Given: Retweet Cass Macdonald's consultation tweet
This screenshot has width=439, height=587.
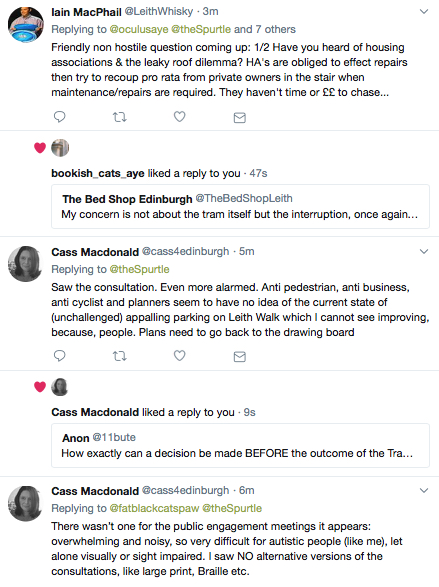Looking at the screenshot, I should (120, 356).
